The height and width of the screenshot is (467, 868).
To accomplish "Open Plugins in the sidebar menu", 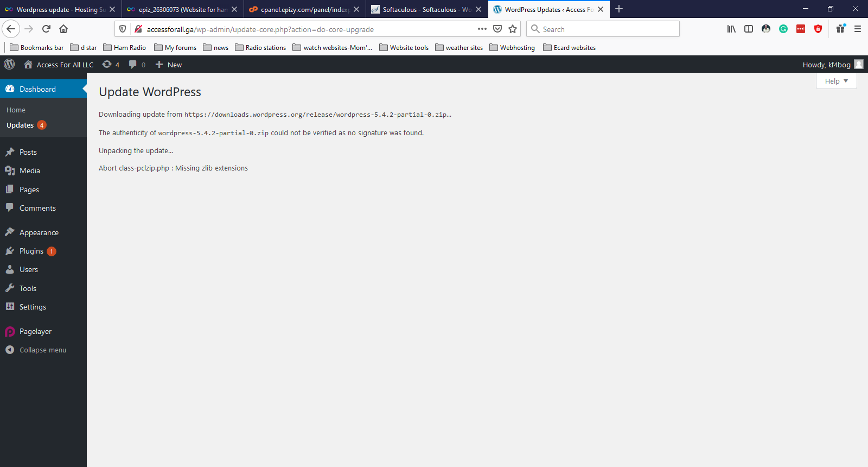I will point(31,251).
